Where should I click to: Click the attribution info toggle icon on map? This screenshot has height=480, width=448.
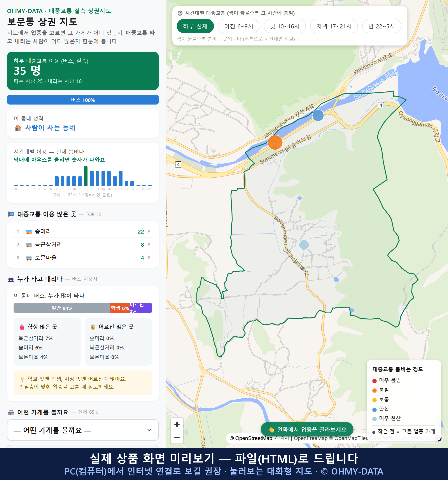438,438
